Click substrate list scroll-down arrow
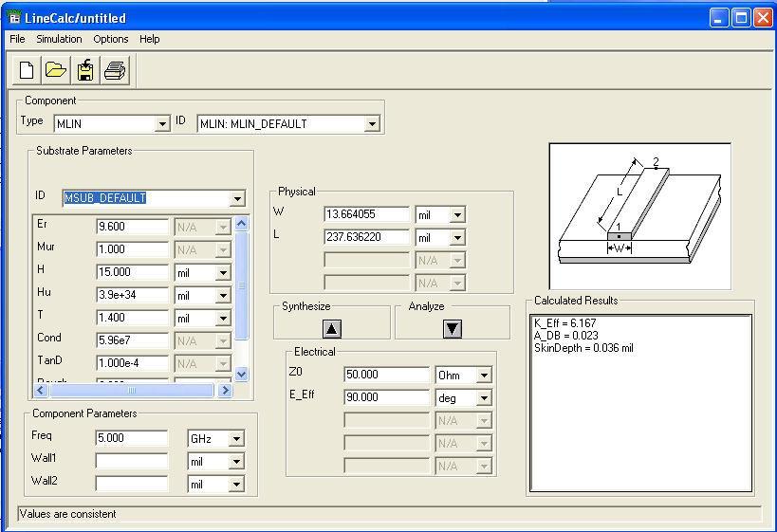The width and height of the screenshot is (777, 532). pos(241,374)
